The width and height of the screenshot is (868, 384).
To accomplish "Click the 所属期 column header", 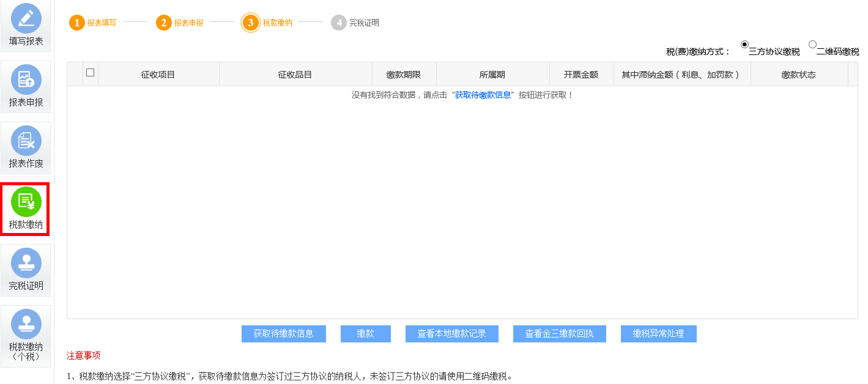I will [x=492, y=75].
